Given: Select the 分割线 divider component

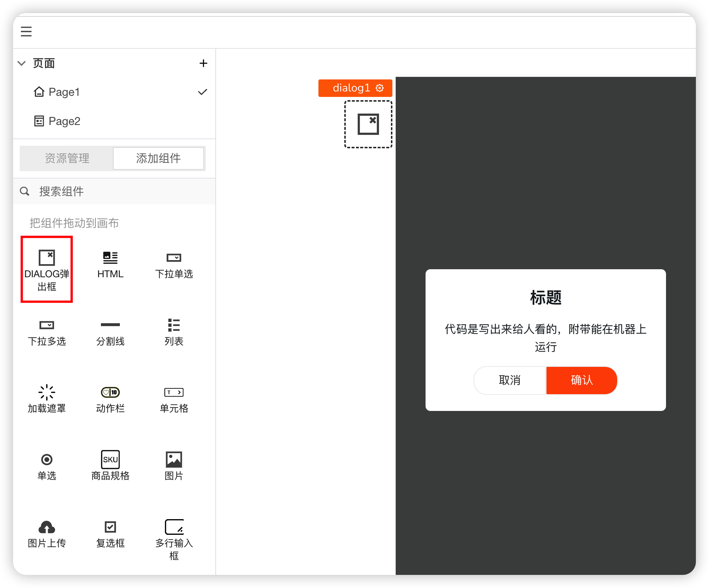Looking at the screenshot, I should click(110, 325).
